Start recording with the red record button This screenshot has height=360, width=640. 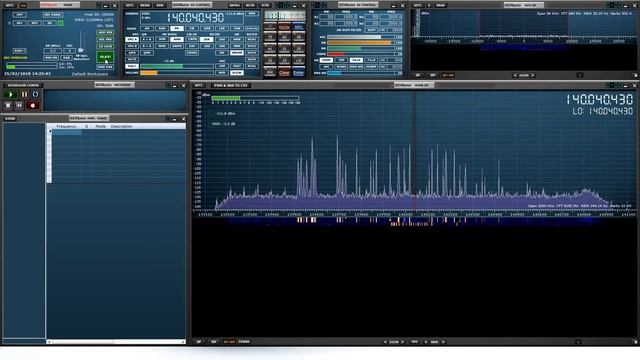coord(33,105)
